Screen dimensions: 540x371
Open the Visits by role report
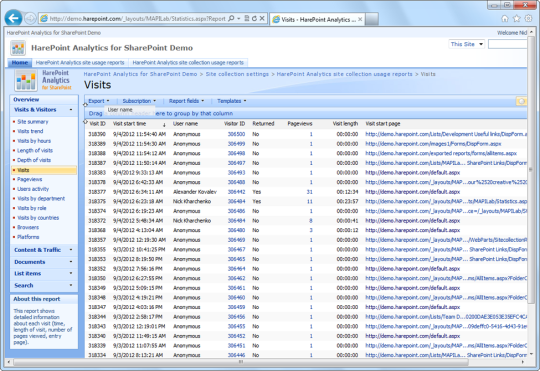coord(32,208)
